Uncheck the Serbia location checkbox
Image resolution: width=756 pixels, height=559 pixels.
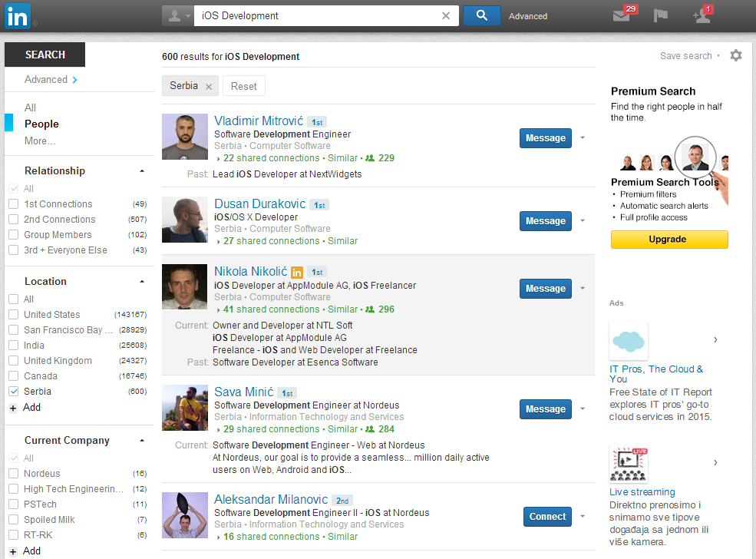tap(13, 392)
